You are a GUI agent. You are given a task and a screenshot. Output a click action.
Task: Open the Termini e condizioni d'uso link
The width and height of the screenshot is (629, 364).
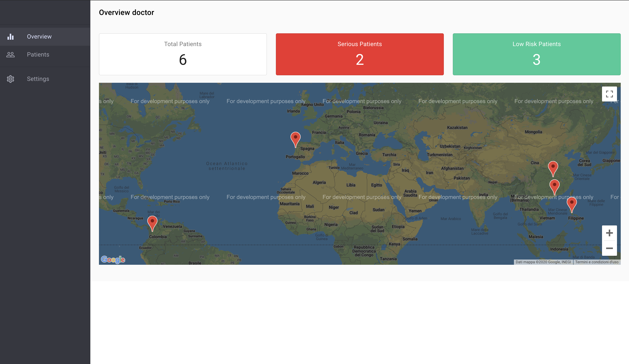597,262
